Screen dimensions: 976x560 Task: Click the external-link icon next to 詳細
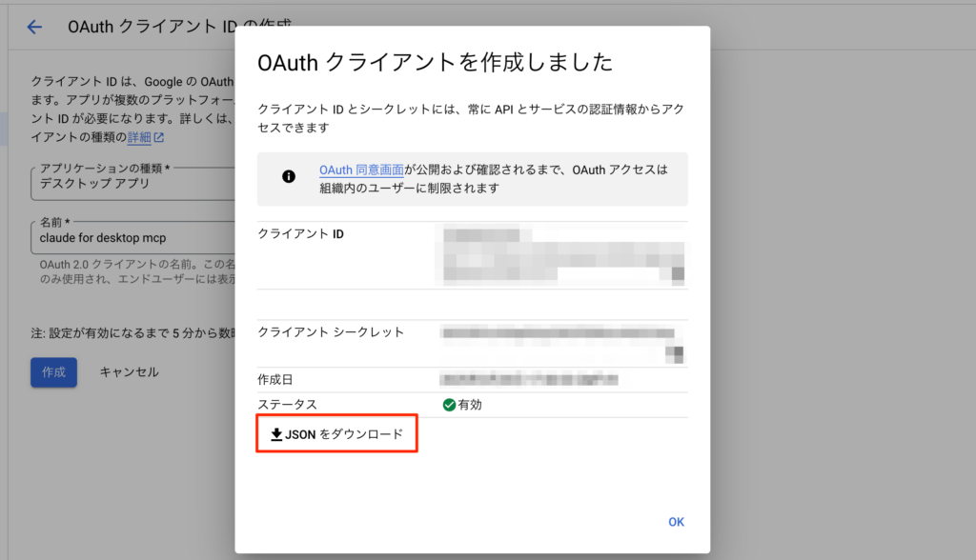tap(159, 138)
